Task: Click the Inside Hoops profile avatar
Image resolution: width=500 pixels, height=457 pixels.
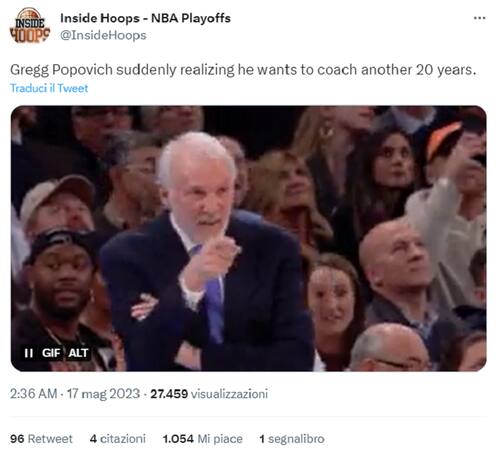Action: point(30,25)
